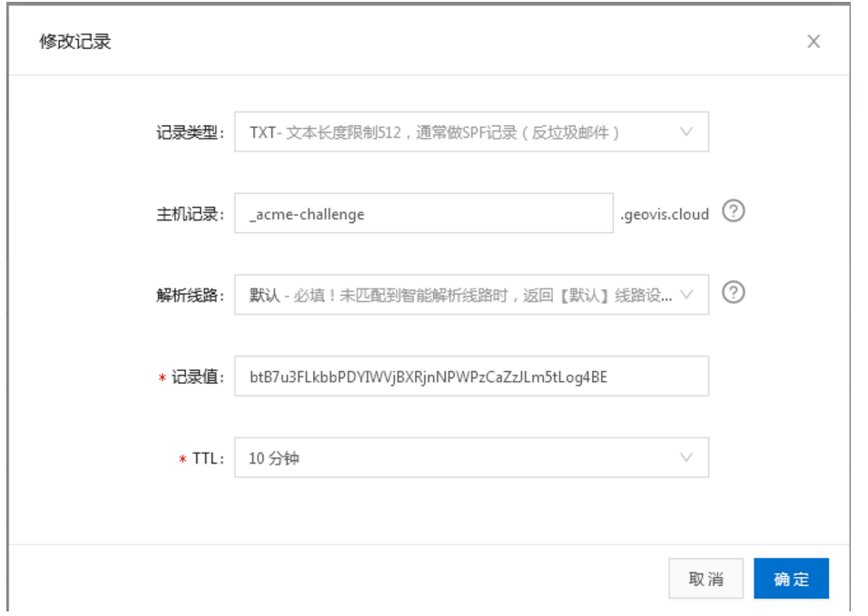Click the 主机记录 label

(x=190, y=214)
